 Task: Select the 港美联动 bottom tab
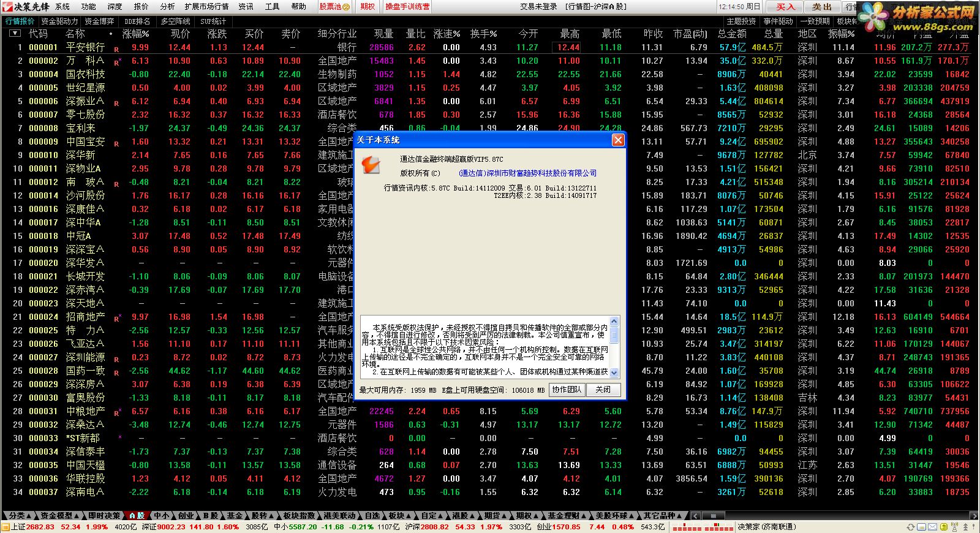pyautogui.click(x=339, y=516)
